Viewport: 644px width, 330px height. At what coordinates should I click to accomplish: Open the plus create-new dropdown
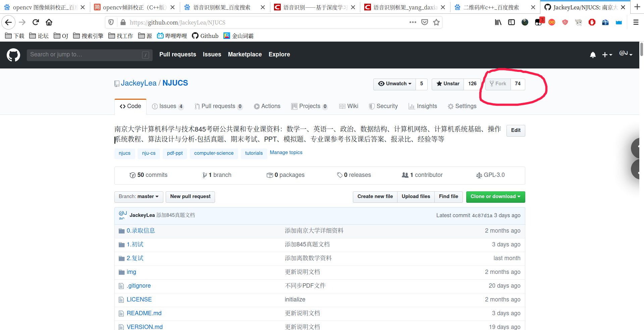pos(607,55)
